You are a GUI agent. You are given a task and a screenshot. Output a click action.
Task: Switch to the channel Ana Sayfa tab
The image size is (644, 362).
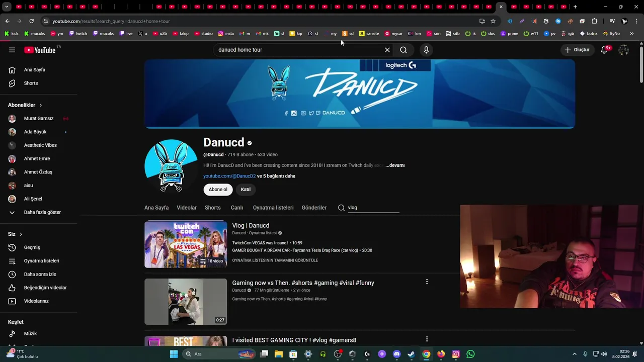tap(156, 208)
